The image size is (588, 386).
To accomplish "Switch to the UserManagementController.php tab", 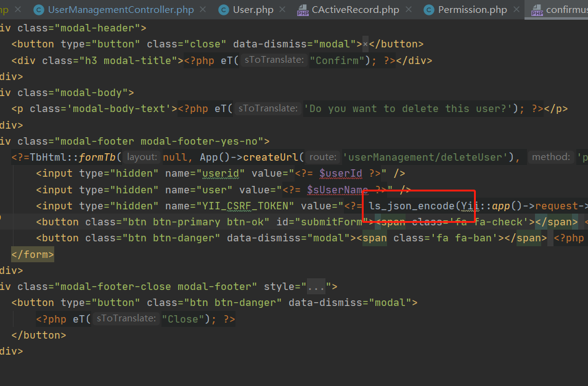I will pos(120,10).
